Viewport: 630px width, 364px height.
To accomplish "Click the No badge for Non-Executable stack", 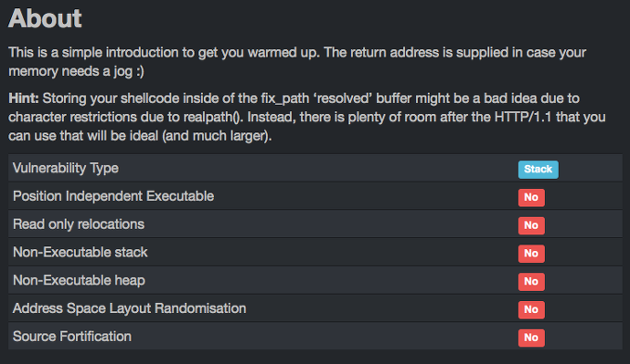I will [x=531, y=254].
